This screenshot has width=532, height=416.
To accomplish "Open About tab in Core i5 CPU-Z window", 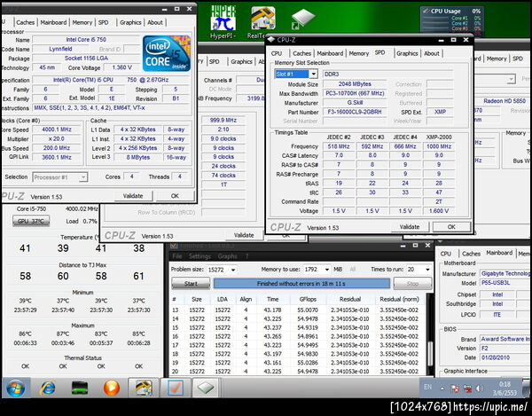I will pos(155,22).
